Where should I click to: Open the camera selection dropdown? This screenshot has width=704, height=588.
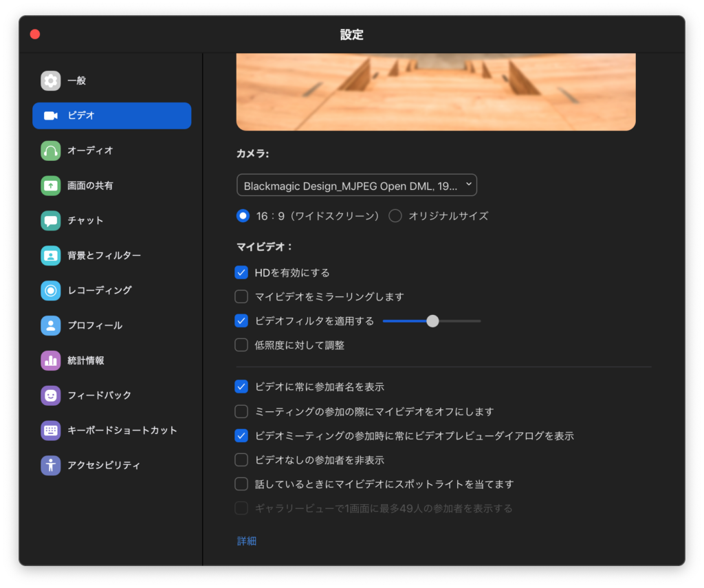coord(357,185)
